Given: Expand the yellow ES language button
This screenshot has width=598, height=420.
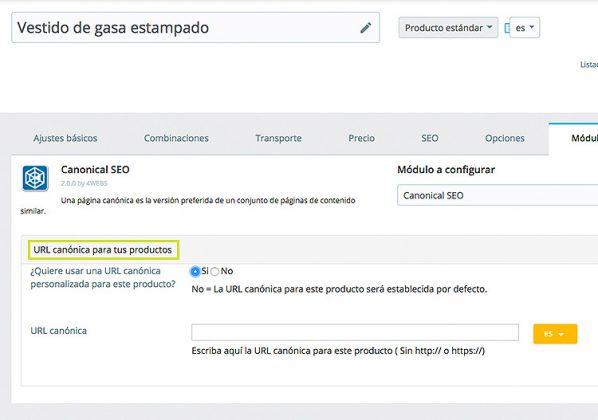Looking at the screenshot, I should (555, 334).
